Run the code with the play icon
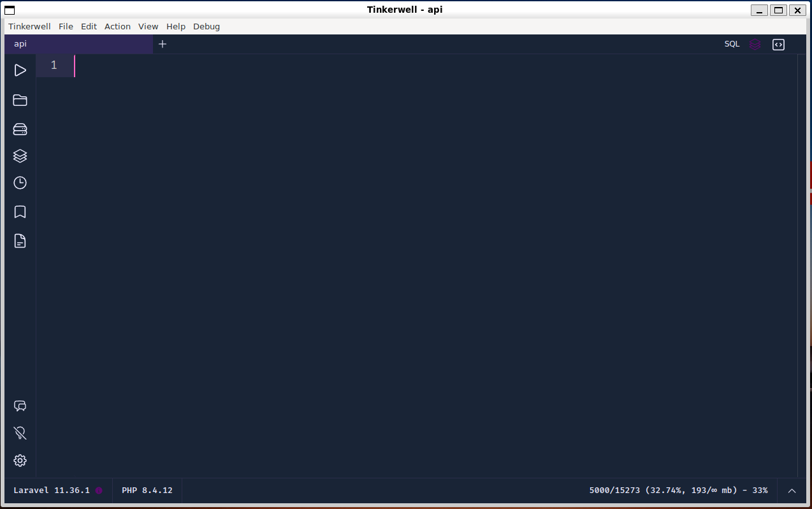The image size is (812, 509). pyautogui.click(x=20, y=70)
